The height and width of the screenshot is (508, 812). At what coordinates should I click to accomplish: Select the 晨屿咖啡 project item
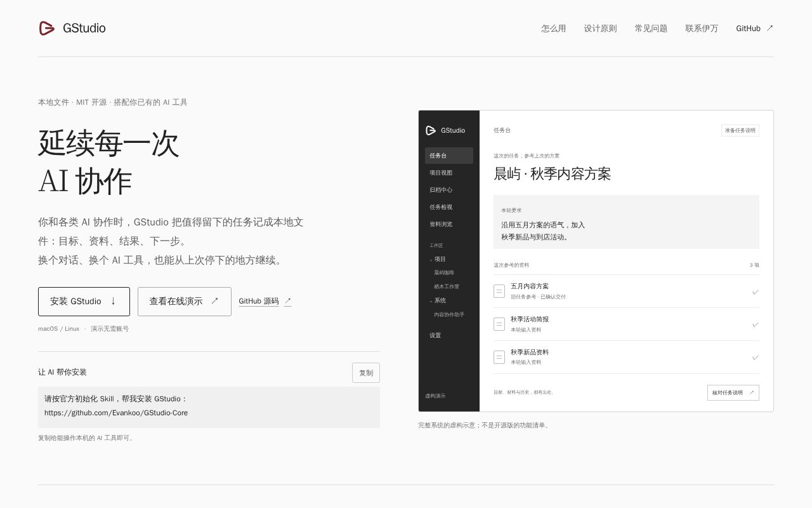tap(444, 272)
